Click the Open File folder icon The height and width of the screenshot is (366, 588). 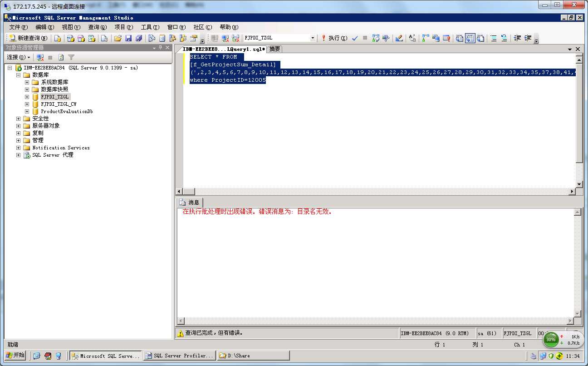(x=118, y=38)
